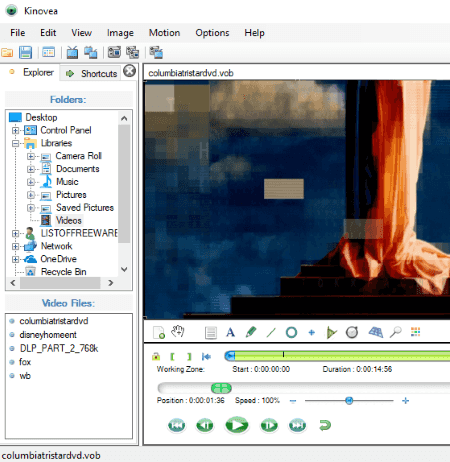
Task: Toggle the working zone lock
Action: pyautogui.click(x=156, y=357)
